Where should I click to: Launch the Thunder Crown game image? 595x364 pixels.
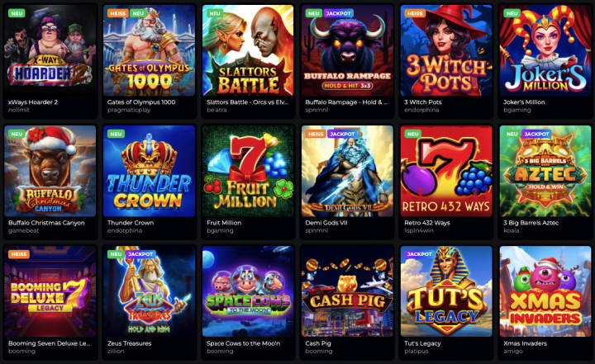pyautogui.click(x=149, y=171)
